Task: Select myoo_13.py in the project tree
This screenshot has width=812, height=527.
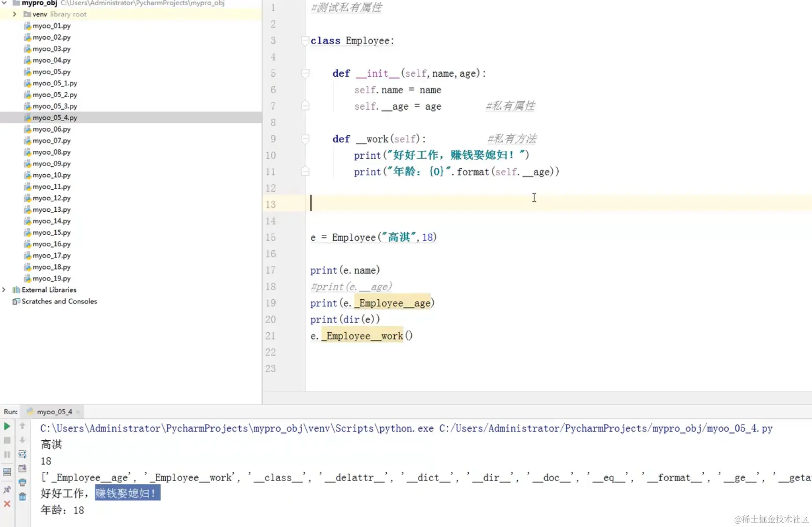Action: pos(52,209)
